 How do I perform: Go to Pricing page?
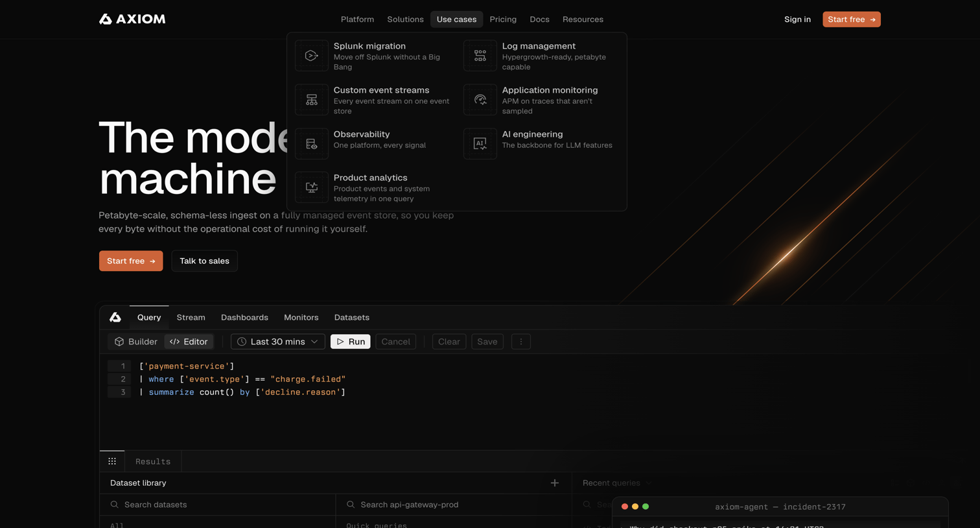pyautogui.click(x=503, y=19)
